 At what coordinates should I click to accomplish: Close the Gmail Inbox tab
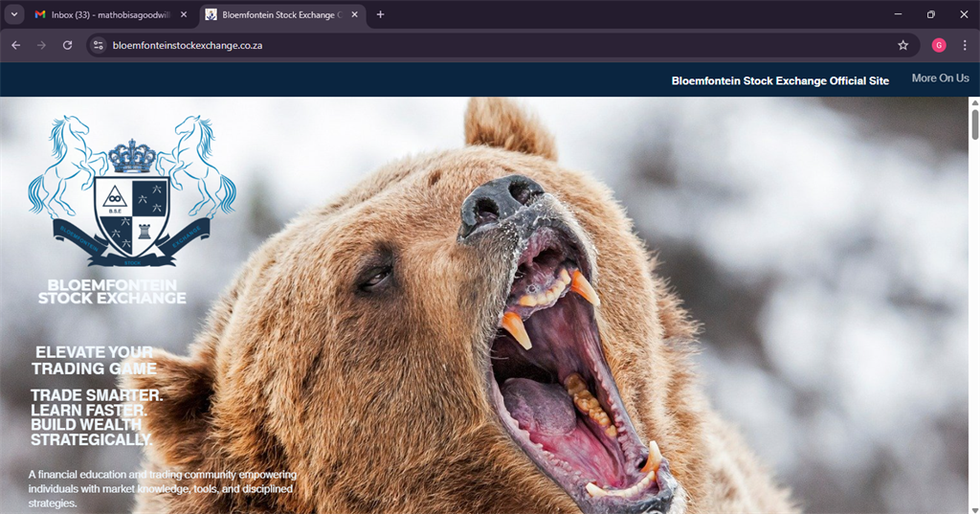pyautogui.click(x=184, y=14)
